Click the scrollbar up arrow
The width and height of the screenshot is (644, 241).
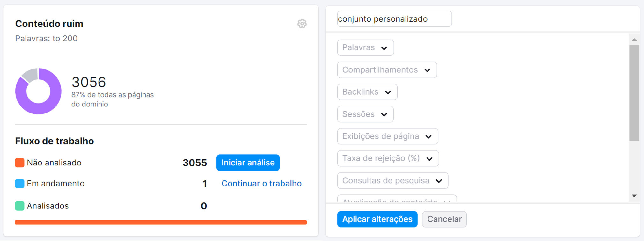[634, 39]
